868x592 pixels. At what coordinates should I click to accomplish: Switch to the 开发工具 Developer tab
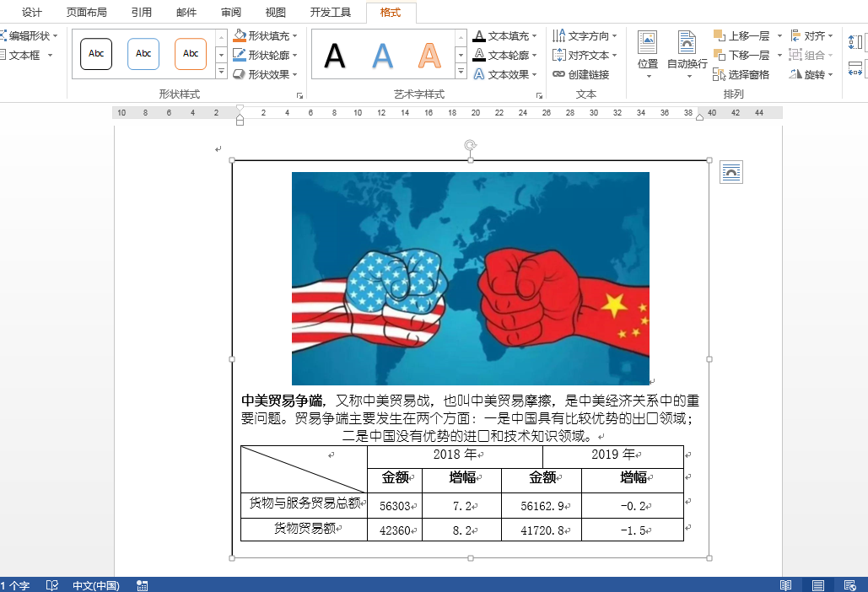(x=331, y=12)
